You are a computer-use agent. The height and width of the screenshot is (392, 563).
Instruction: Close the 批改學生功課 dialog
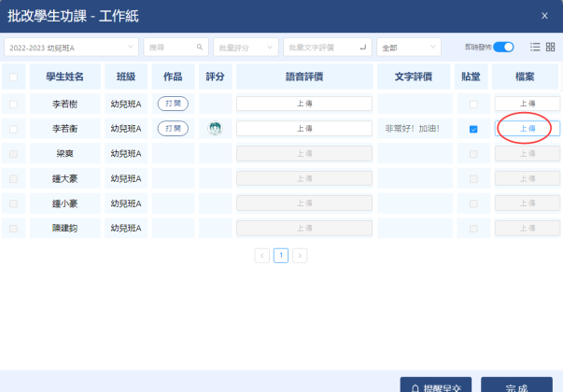tap(544, 15)
